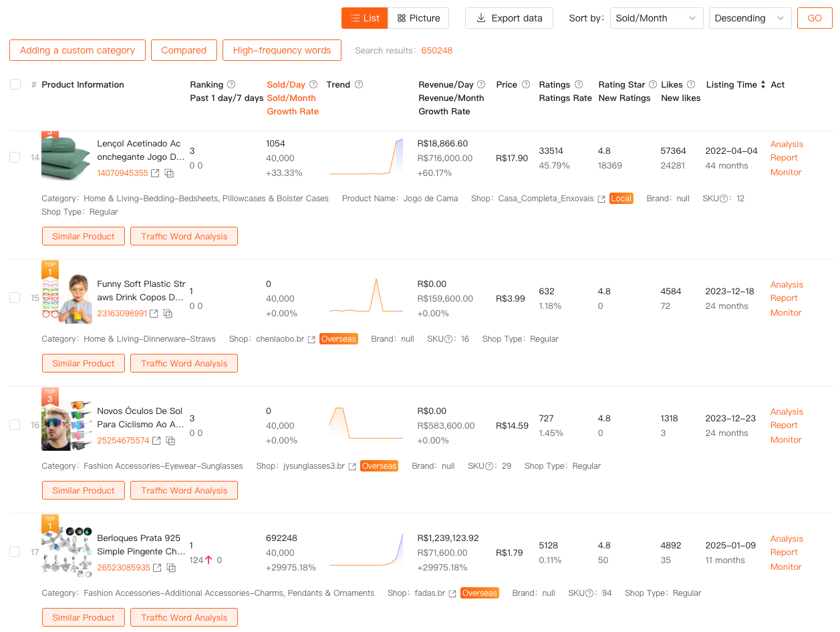
Task: Select the checkbox for row 15 product
Action: 15,298
